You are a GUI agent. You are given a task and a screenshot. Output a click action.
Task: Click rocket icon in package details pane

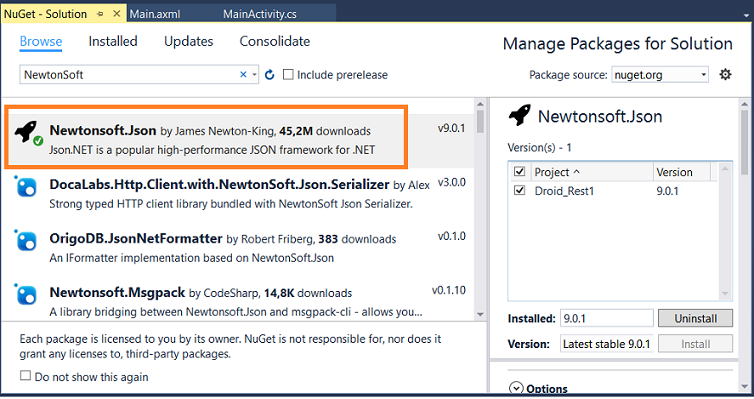(519, 115)
